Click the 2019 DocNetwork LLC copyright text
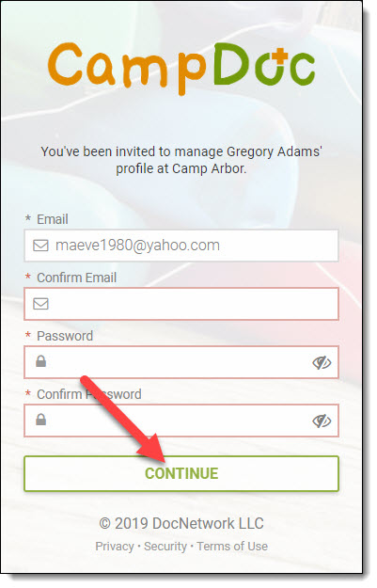 point(181,523)
